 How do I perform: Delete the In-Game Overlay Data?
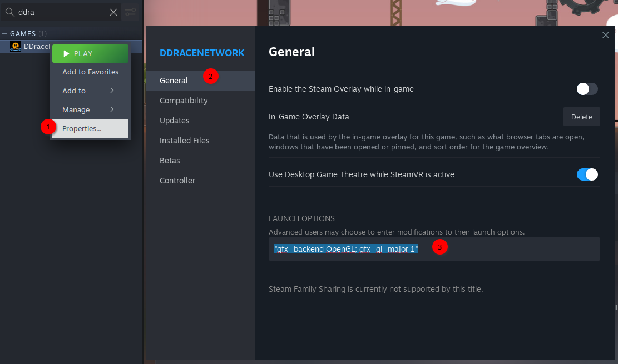coord(581,117)
